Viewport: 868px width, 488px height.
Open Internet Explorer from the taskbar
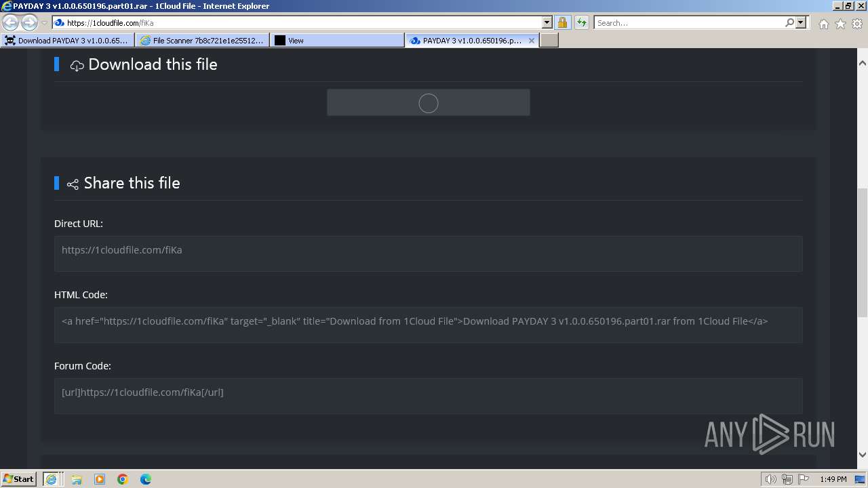pyautogui.click(x=52, y=479)
